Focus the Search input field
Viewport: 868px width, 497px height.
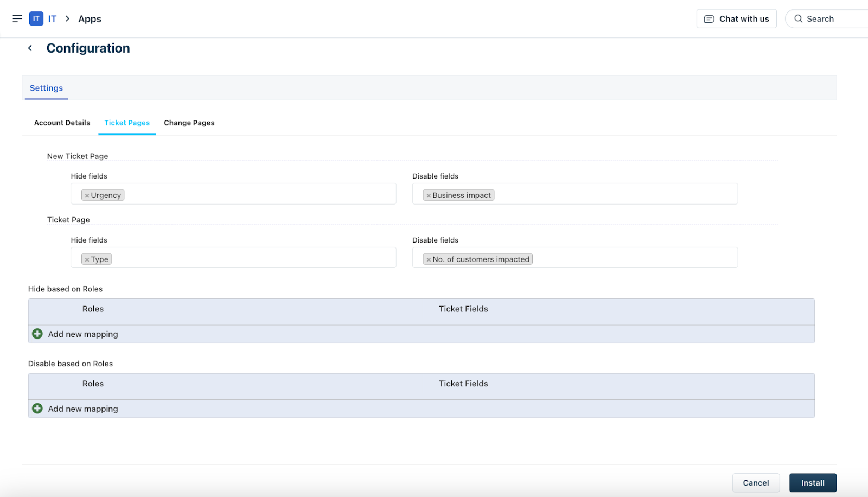[827, 18]
